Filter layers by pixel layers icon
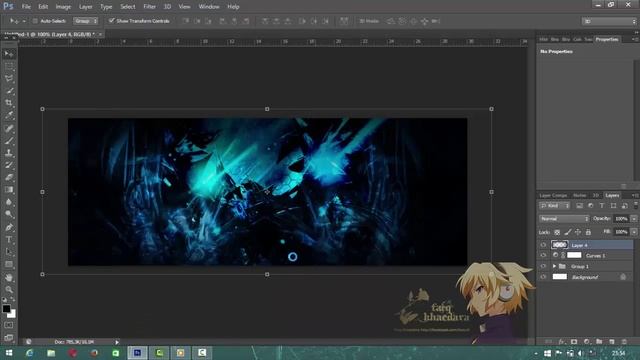Viewport: 640px width, 360px height. [x=579, y=206]
